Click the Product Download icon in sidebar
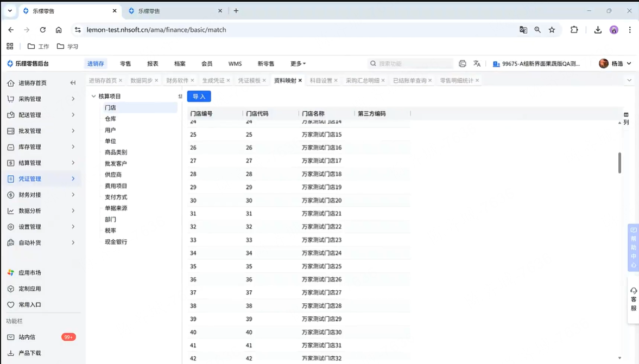Screen dimensions: 639x364 point(11,353)
